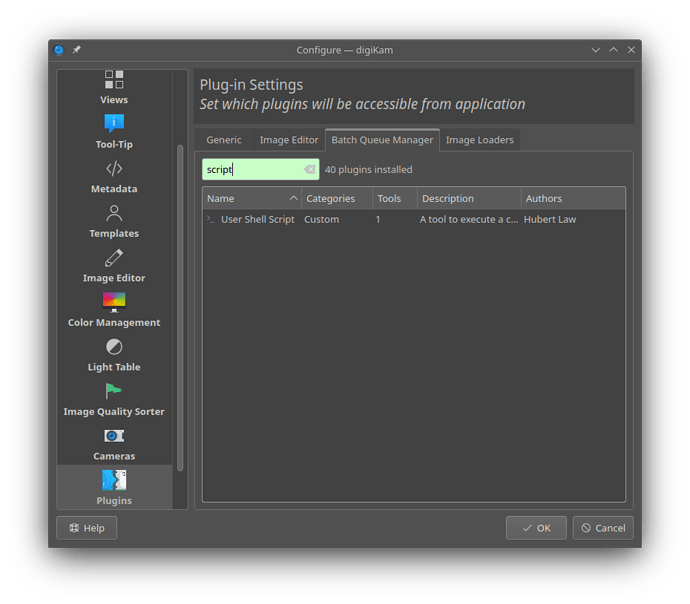Open the Image Editor settings page

[114, 266]
